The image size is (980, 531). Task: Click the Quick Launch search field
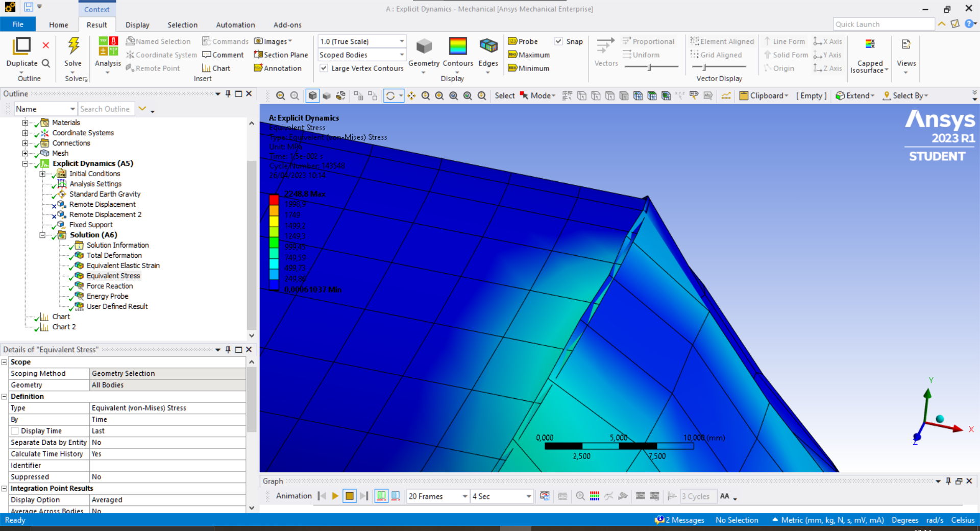pyautogui.click(x=883, y=24)
